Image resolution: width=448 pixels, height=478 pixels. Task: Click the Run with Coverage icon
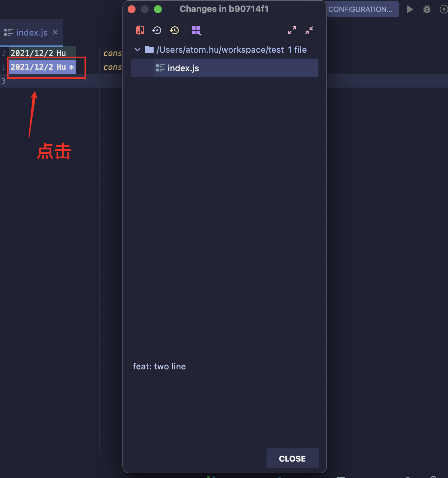point(443,9)
